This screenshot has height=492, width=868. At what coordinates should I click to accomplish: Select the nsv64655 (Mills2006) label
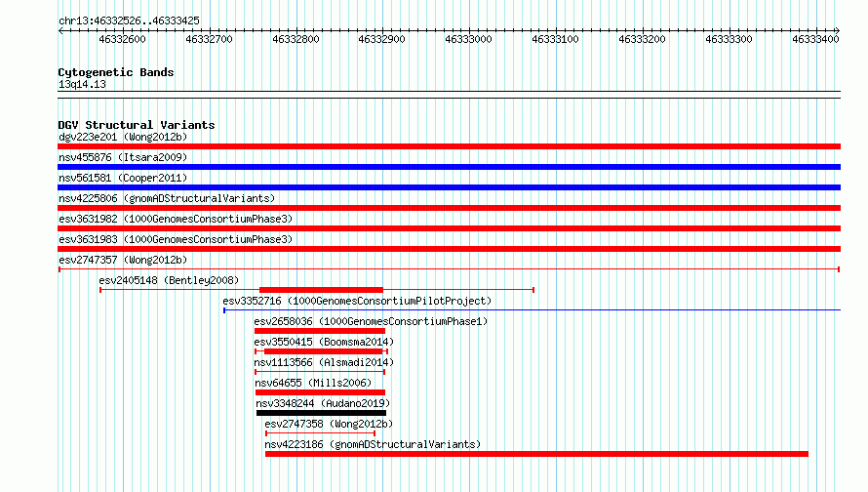coord(313,383)
